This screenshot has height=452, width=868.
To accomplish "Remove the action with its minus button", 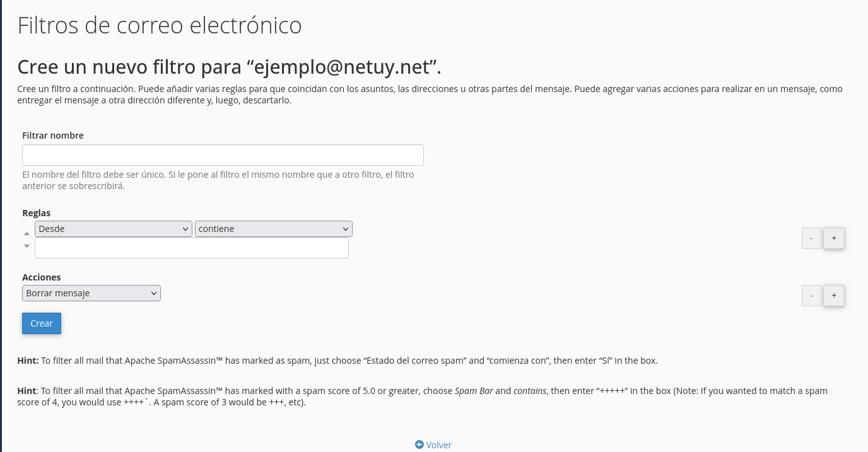I will [x=811, y=296].
